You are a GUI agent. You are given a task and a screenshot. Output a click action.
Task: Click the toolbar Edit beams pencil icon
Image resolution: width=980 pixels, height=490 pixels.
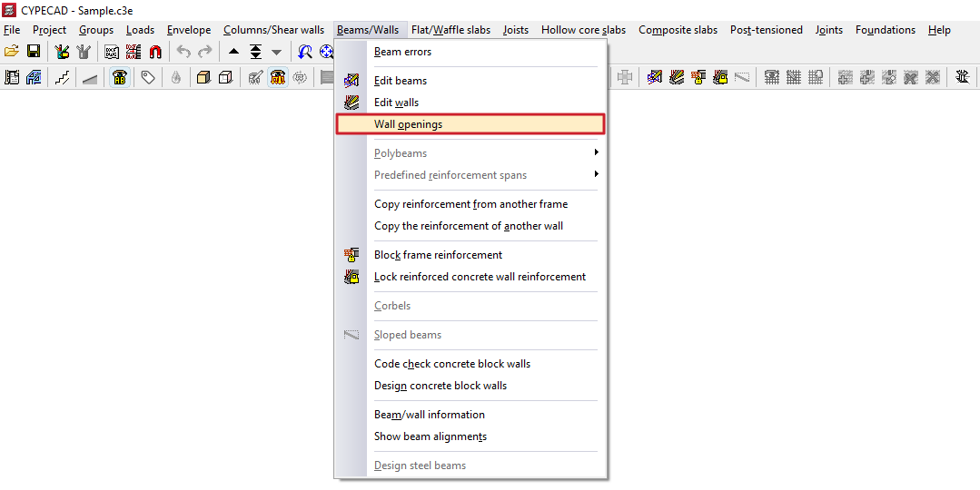pyautogui.click(x=654, y=78)
